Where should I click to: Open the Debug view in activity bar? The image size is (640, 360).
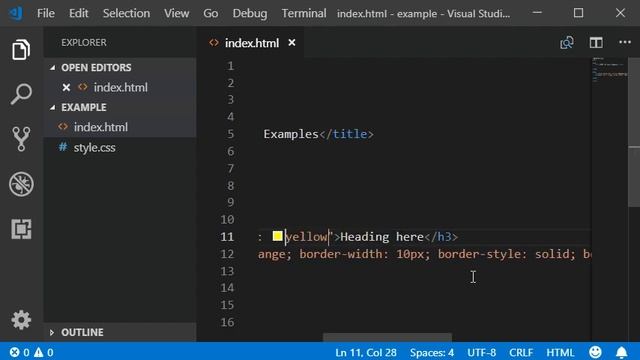21,184
